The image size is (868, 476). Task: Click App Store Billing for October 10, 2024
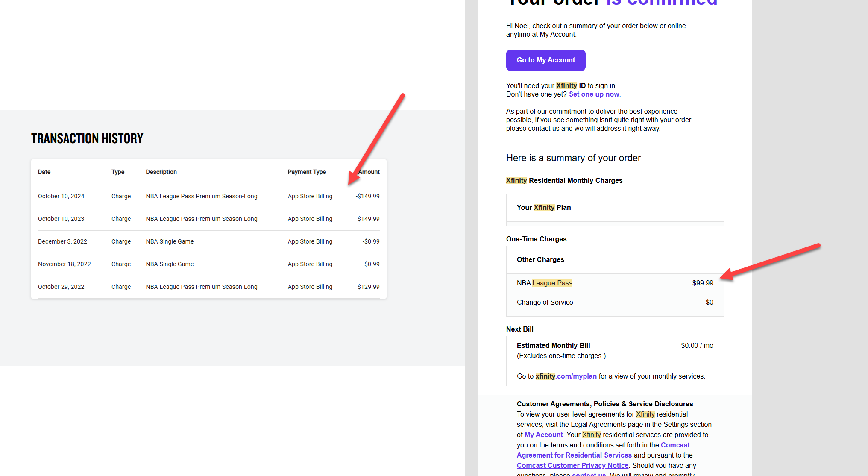pos(310,196)
